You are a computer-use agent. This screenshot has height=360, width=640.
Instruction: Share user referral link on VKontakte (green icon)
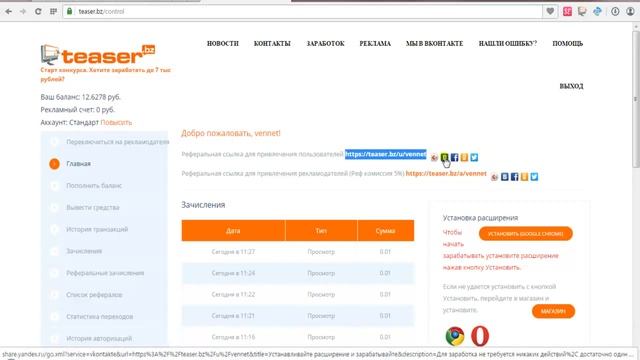[x=444, y=157]
